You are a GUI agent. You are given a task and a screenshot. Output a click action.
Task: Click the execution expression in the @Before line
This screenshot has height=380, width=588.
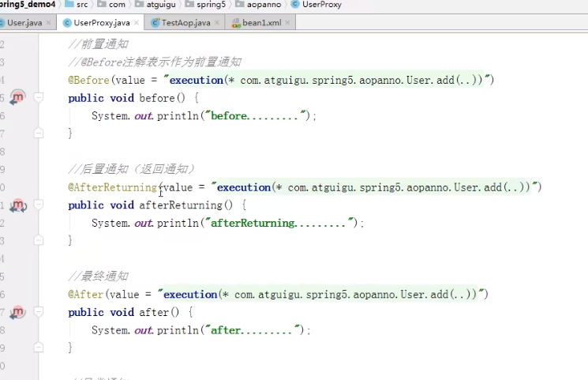326,80
